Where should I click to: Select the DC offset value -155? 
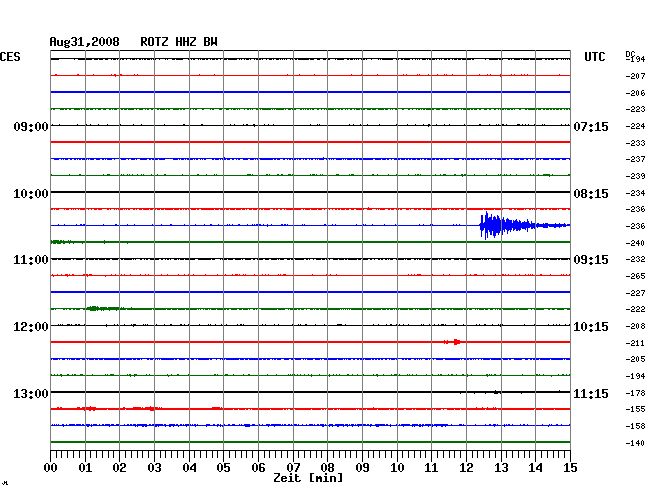[635, 409]
